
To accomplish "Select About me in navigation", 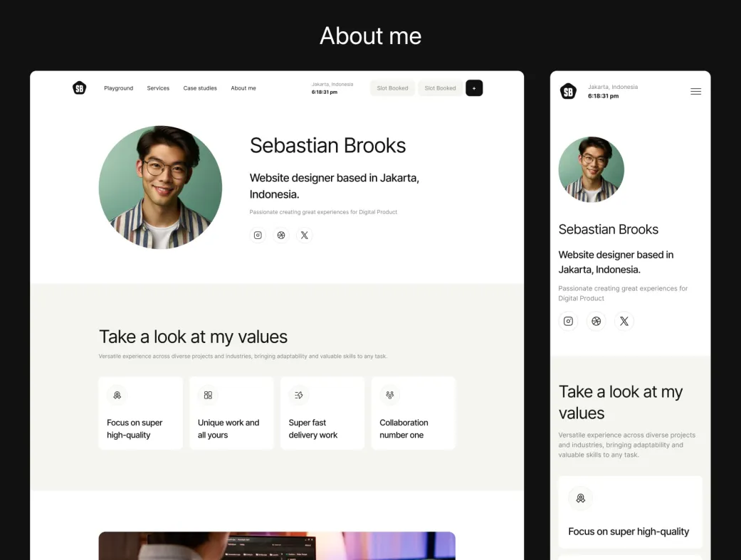I will [243, 88].
